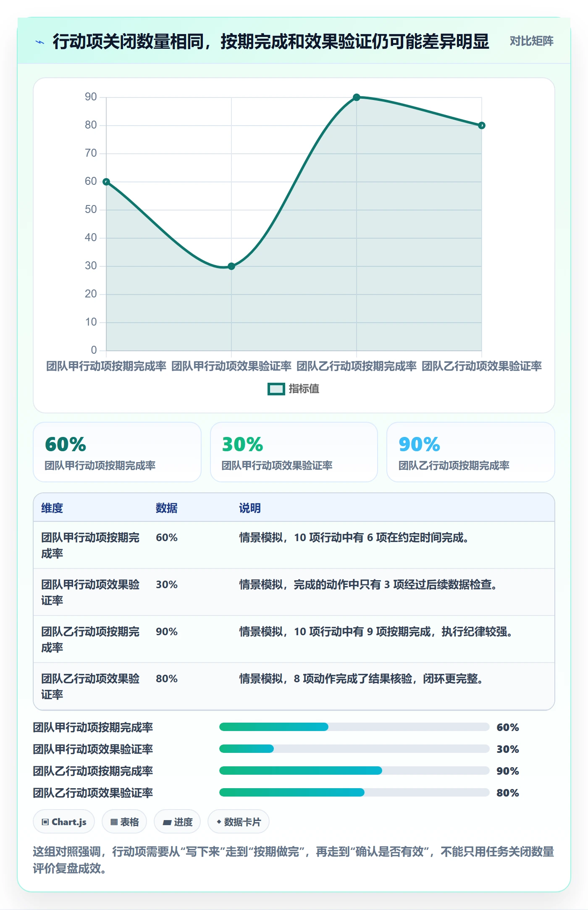The width and height of the screenshot is (588, 910).
Task: Click x-axis label 团队乙行动项按期完成率
Action: pos(357,366)
